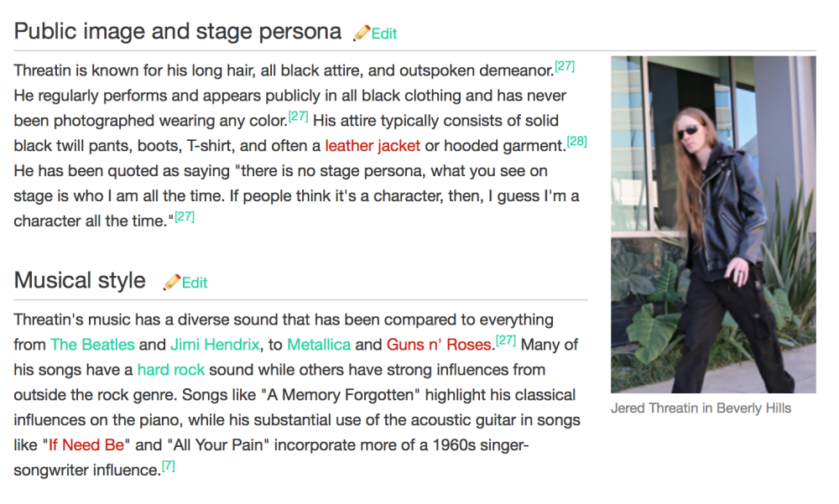Jump to citation 27 after outspoken demeanor
The width and height of the screenshot is (839, 504).
click(x=565, y=65)
